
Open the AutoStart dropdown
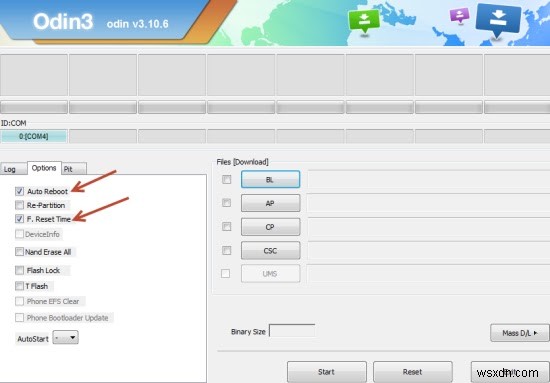point(66,337)
